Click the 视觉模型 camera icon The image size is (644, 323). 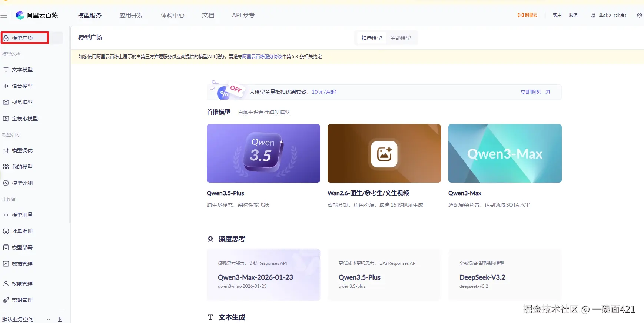click(6, 102)
